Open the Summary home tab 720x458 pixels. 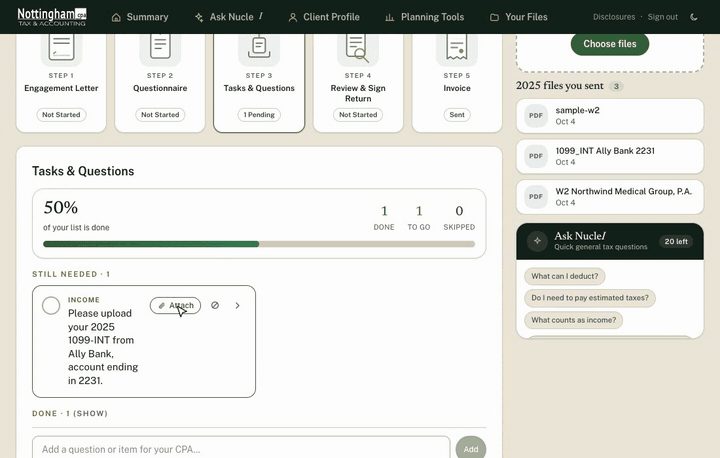pos(140,17)
